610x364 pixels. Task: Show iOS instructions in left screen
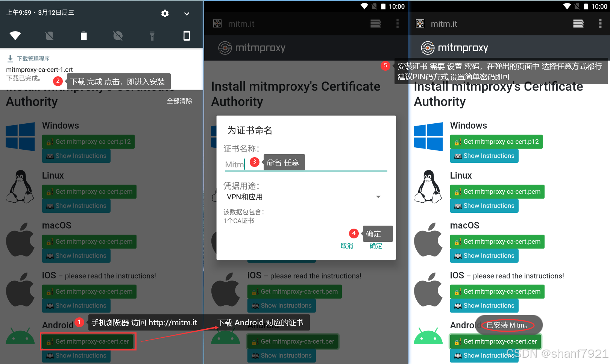[76, 306]
